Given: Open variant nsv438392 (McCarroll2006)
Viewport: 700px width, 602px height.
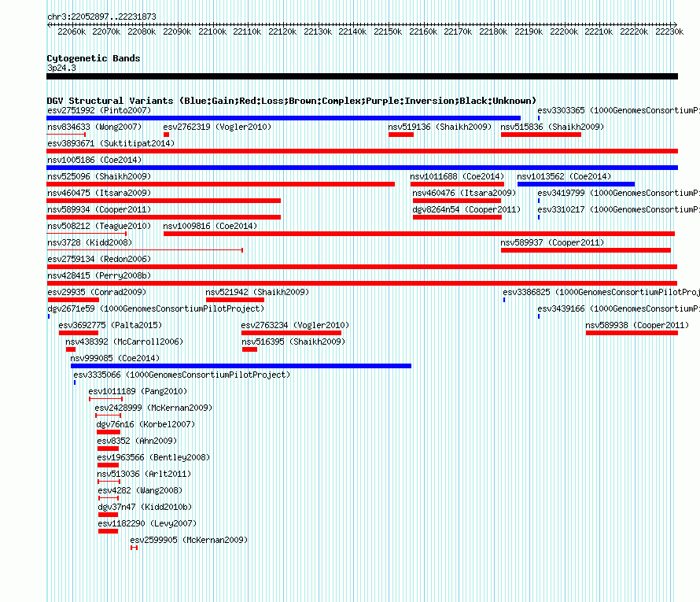Looking at the screenshot, I should tap(124, 342).
